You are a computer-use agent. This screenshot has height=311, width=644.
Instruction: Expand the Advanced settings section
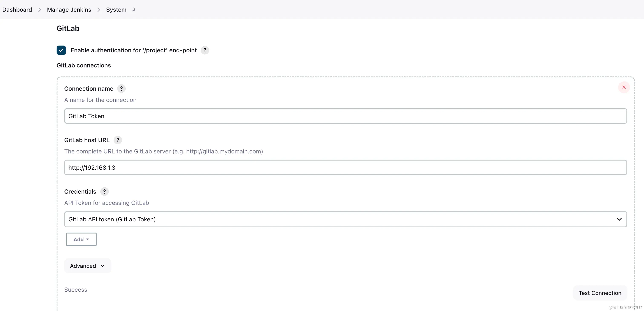(88, 266)
